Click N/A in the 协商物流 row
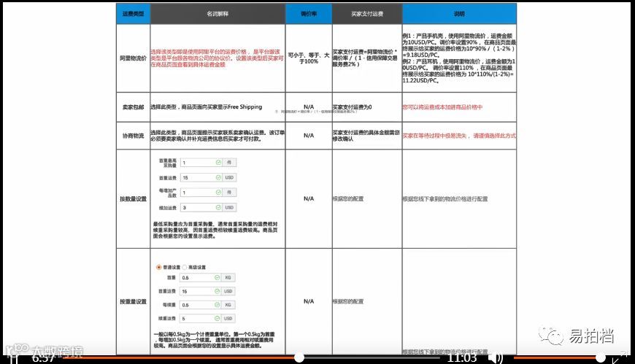This screenshot has height=364, width=635. (x=309, y=135)
